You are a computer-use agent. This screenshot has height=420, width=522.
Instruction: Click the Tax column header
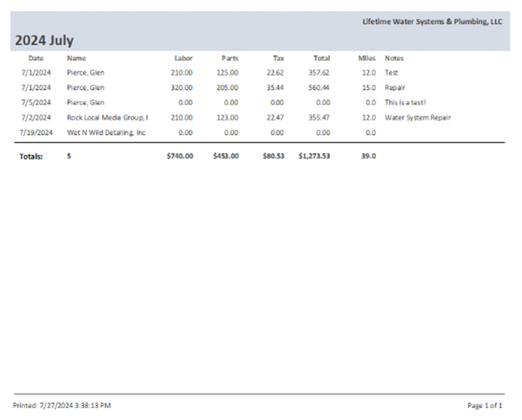click(278, 58)
